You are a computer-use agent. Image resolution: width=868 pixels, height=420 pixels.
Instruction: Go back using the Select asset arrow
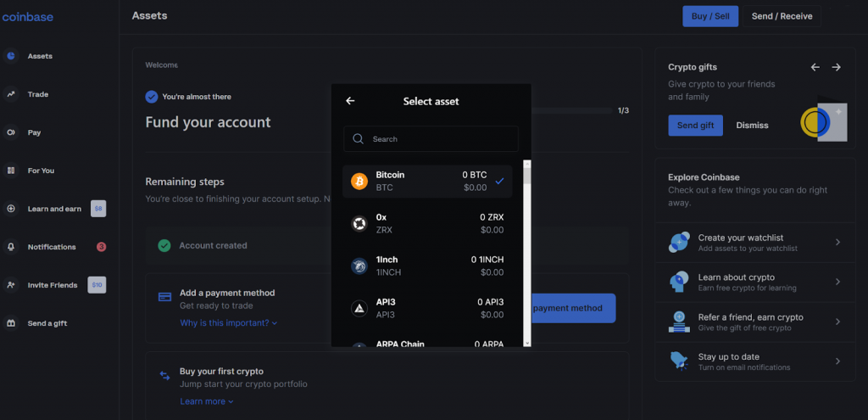pos(350,101)
